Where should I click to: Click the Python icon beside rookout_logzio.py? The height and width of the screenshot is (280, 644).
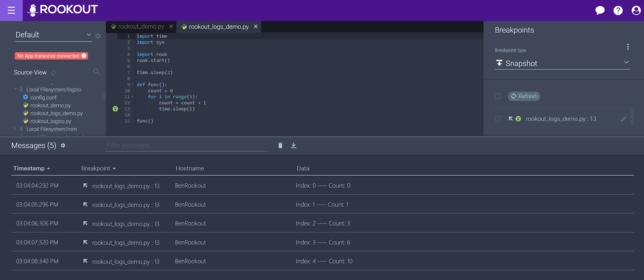[25, 121]
